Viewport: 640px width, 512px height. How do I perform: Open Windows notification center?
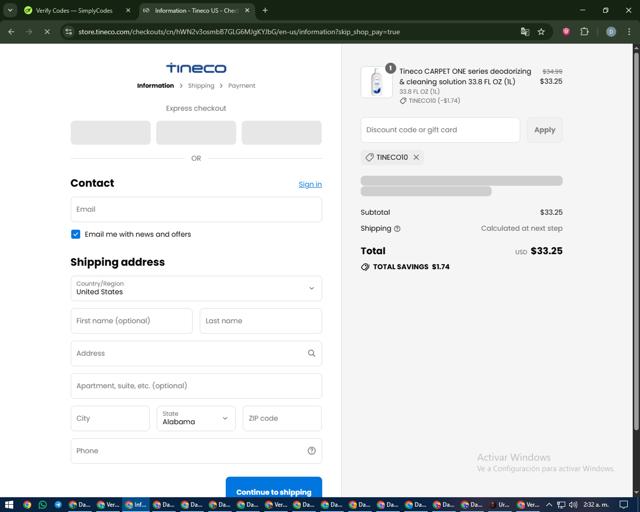pyautogui.click(x=623, y=505)
